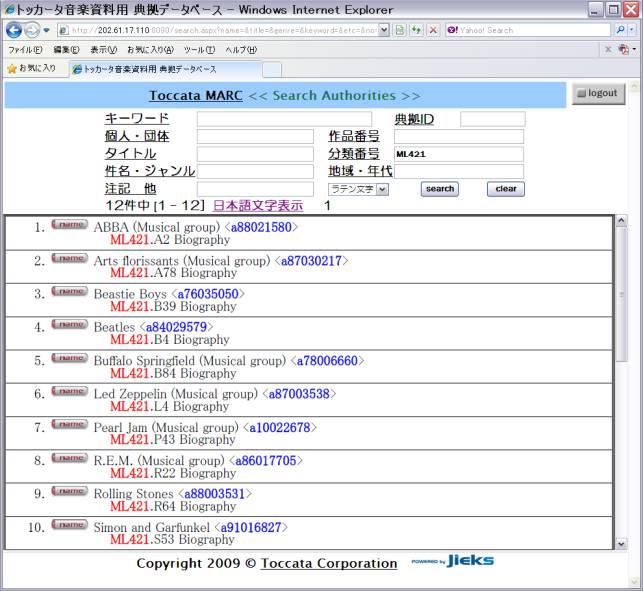Click the 典拠ID input field
Screen dimensions: 643x591
[x=493, y=119]
